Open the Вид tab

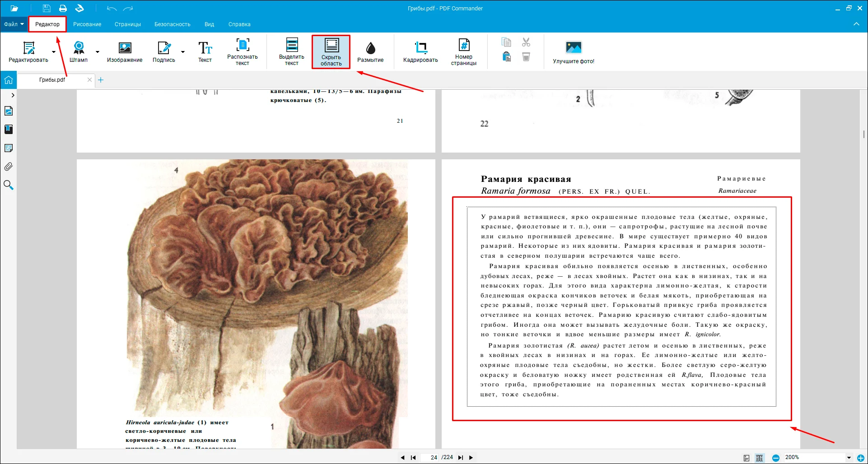[x=209, y=24]
